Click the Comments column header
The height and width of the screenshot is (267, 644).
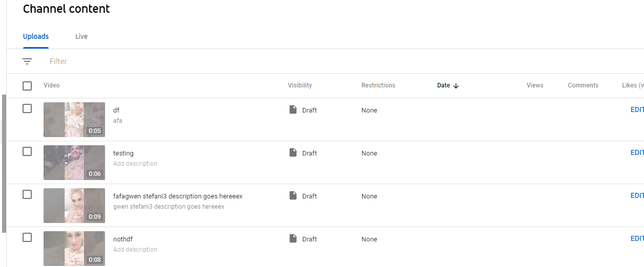(x=583, y=85)
